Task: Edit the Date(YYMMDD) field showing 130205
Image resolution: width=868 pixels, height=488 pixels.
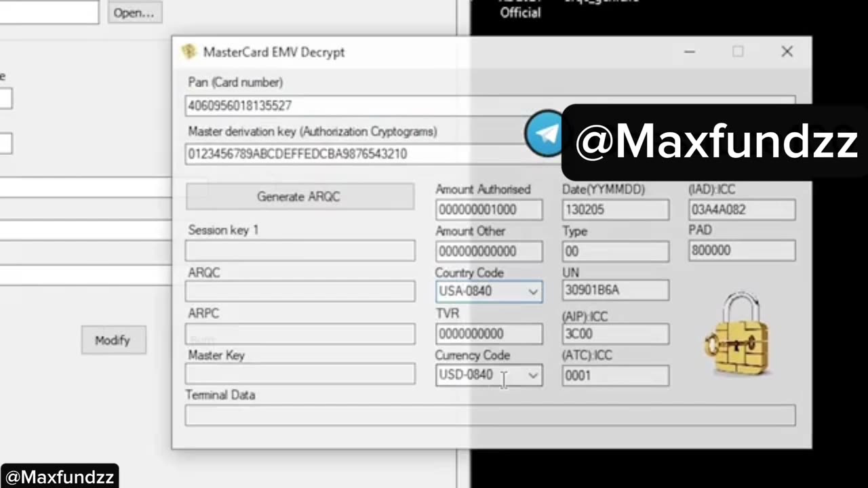Action: (616, 209)
